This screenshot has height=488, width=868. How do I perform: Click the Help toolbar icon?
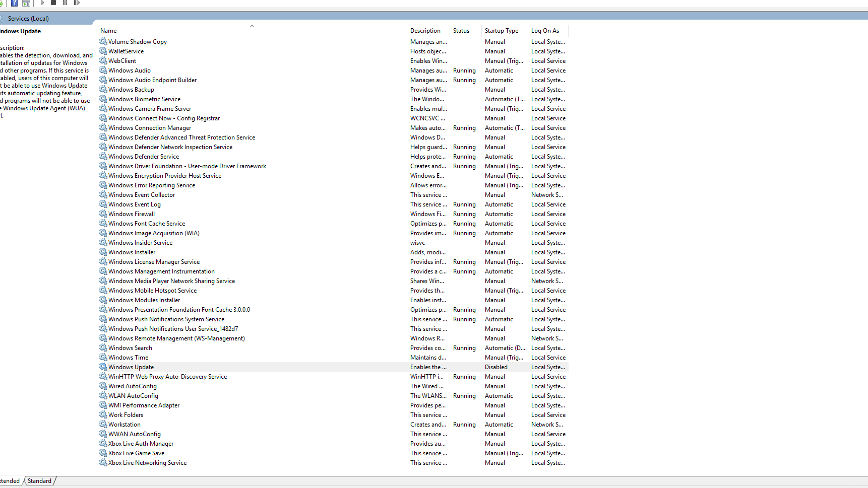pos(14,3)
